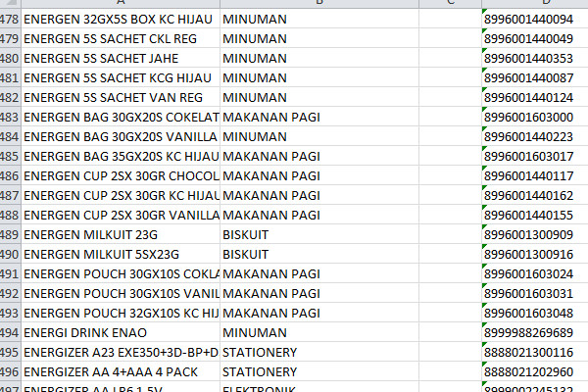The height and width of the screenshot is (392, 588).
Task: Select MINUMAN category in row 480
Action: (319, 58)
